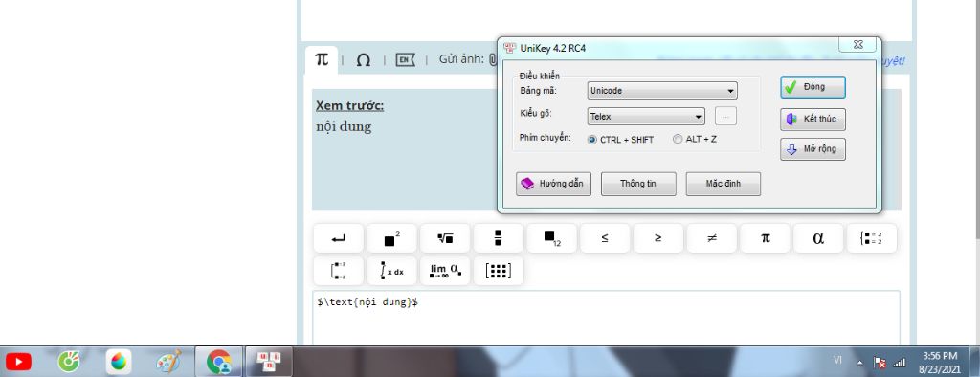Open the Cốc Cốc browser taskbar icon
Image resolution: width=980 pixels, height=377 pixels.
[x=68, y=362]
